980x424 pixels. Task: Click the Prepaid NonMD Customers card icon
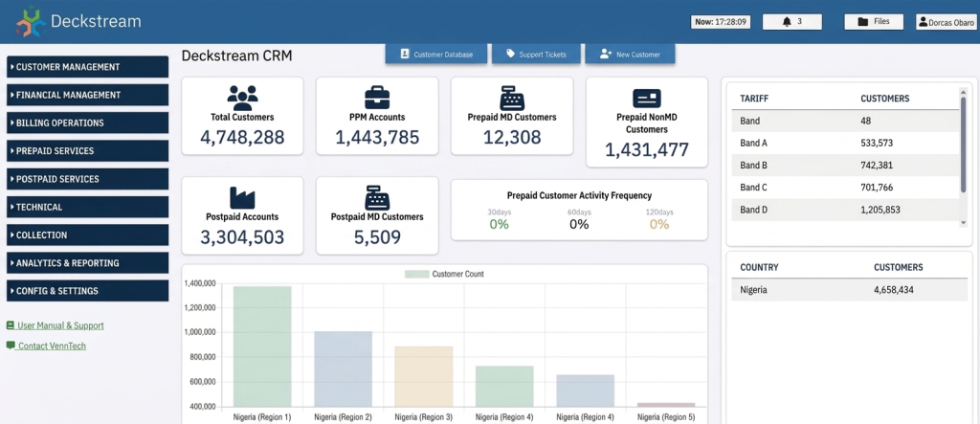647,99
